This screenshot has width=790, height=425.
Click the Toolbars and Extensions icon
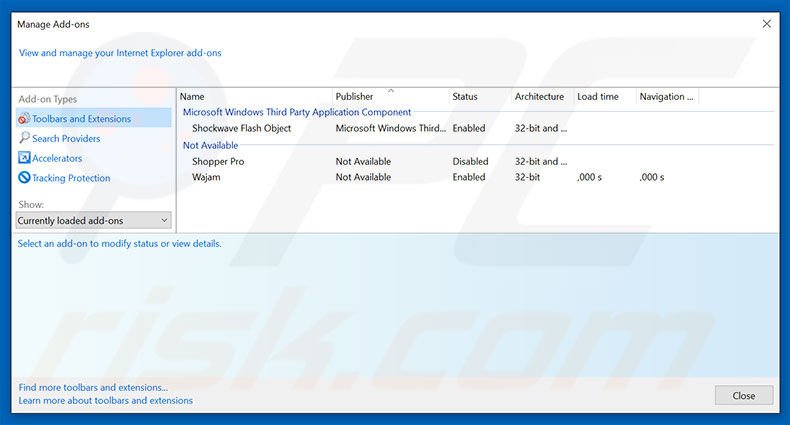point(24,119)
